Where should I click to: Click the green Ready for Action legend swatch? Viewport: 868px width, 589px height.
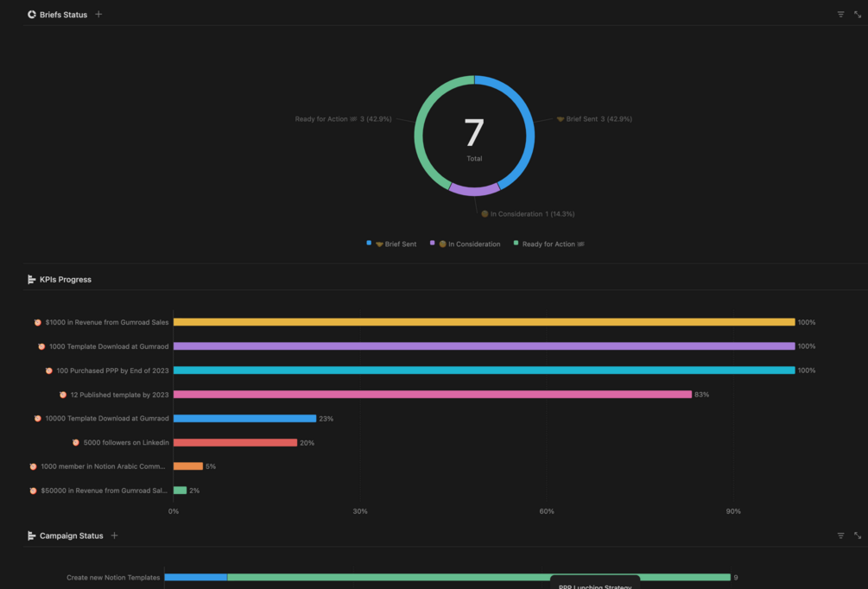click(x=516, y=243)
